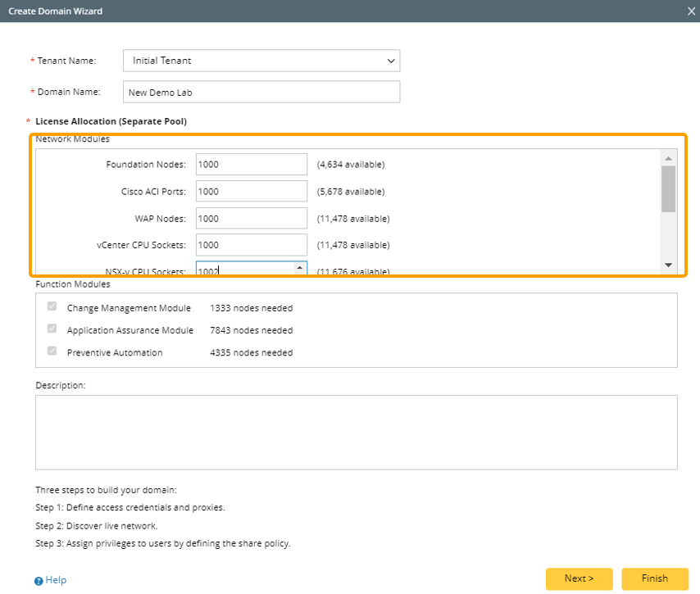The height and width of the screenshot is (594, 700).
Task: Click the blue Help question mark icon
Action: (39, 581)
